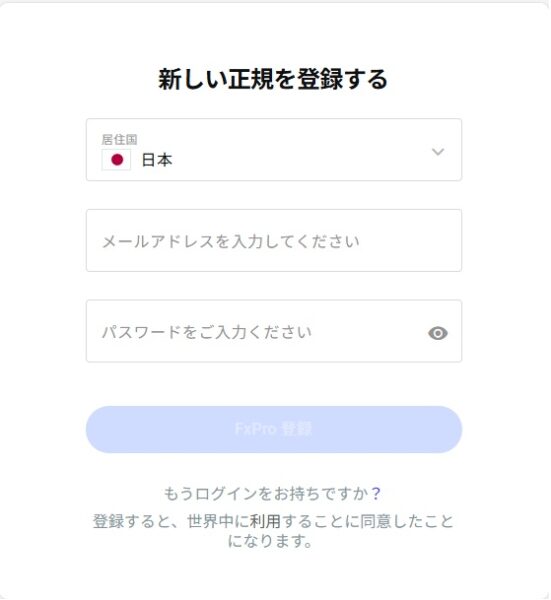Select the 日本 country value
Viewport: 551px width, 600px height.
157,160
